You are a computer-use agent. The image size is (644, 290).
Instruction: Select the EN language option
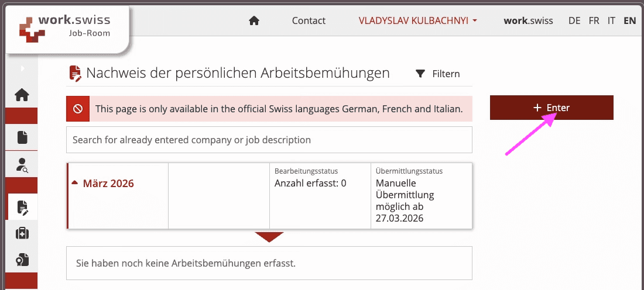[629, 20]
